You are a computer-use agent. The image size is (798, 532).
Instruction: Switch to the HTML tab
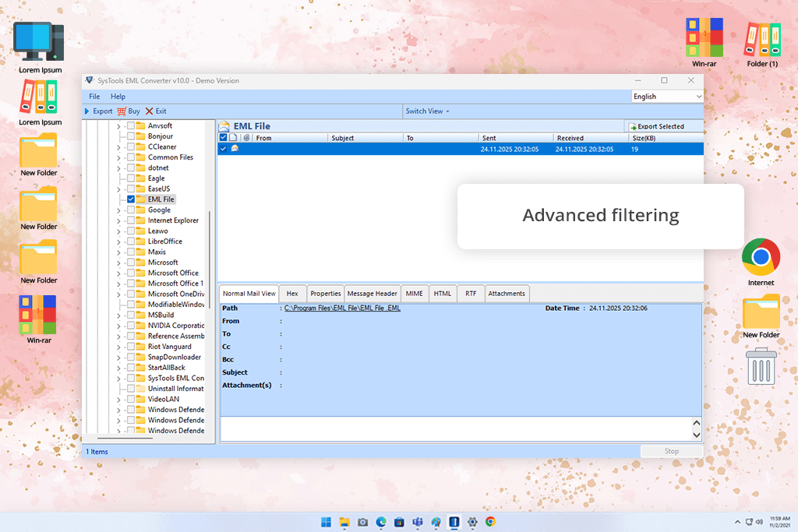click(x=443, y=294)
